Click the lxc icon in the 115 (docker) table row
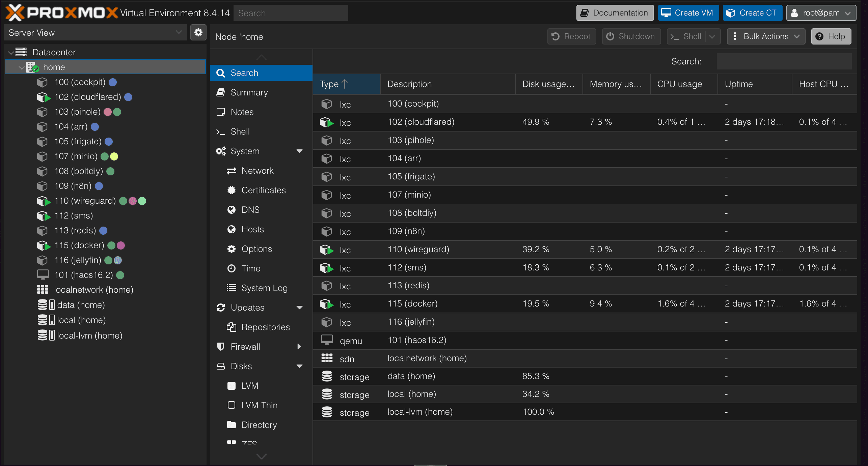This screenshot has width=868, height=466. (327, 304)
